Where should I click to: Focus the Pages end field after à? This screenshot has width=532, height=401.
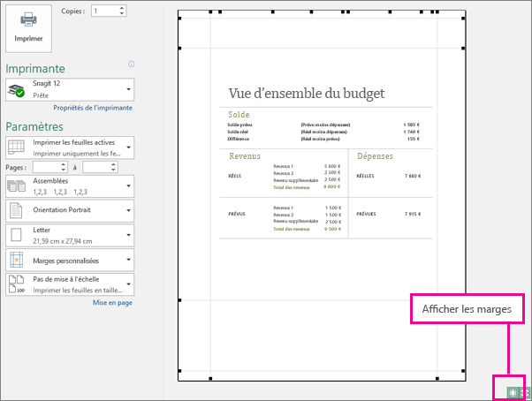97,167
